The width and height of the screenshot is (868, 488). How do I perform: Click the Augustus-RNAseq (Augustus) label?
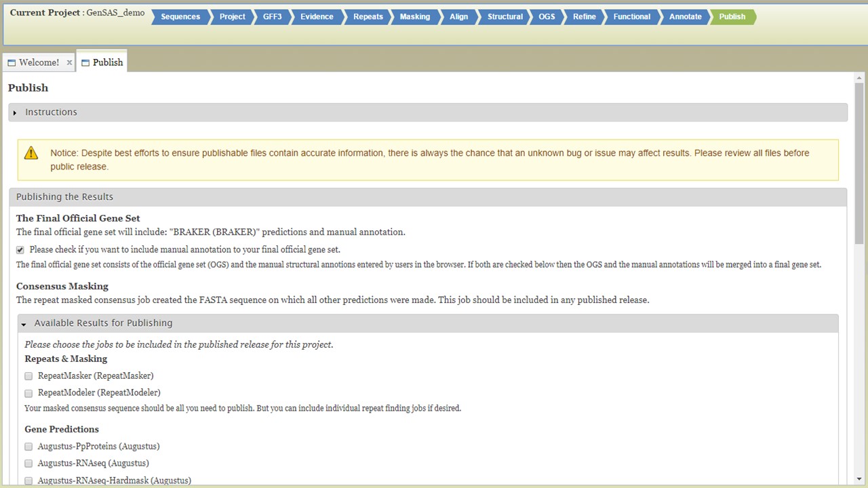pos(94,463)
